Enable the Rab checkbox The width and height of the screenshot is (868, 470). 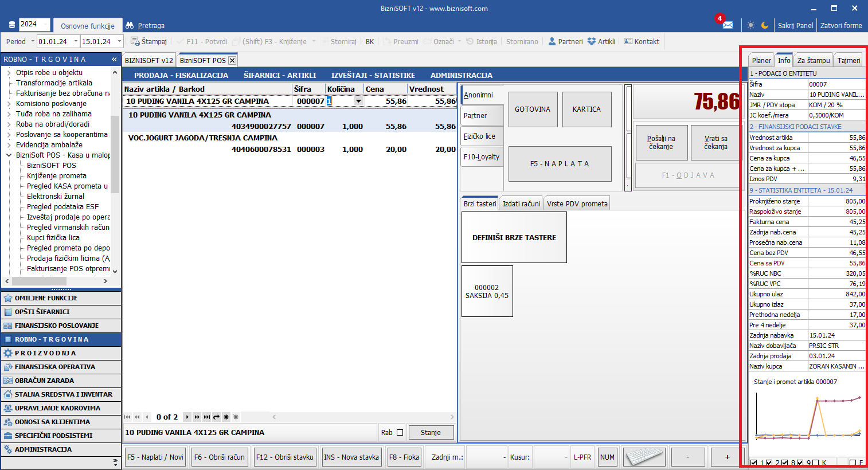tap(400, 433)
